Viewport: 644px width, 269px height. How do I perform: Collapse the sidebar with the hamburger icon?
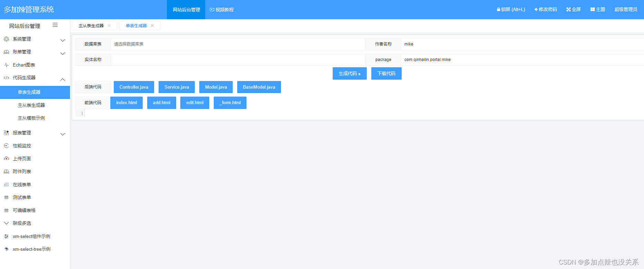coord(55,25)
